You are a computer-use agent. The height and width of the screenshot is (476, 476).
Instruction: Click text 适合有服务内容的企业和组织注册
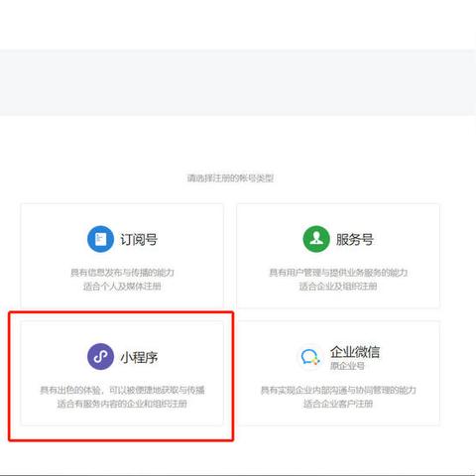[x=122, y=404]
